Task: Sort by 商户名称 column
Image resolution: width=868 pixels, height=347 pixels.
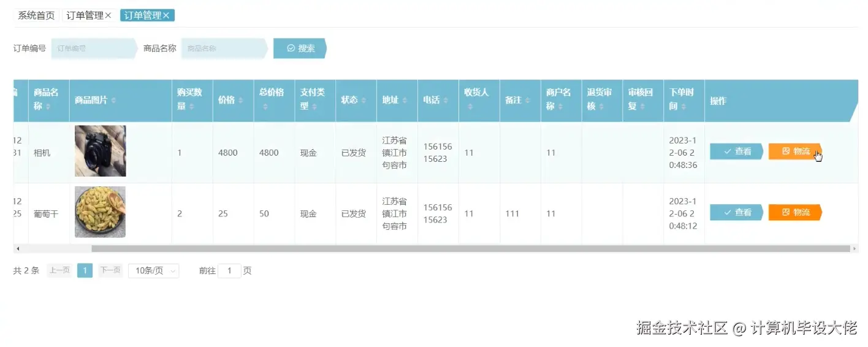Action: pos(561,107)
